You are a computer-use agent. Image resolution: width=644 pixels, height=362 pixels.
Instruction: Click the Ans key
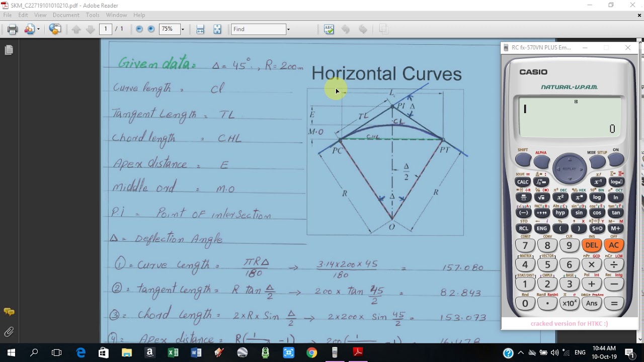[x=592, y=303]
